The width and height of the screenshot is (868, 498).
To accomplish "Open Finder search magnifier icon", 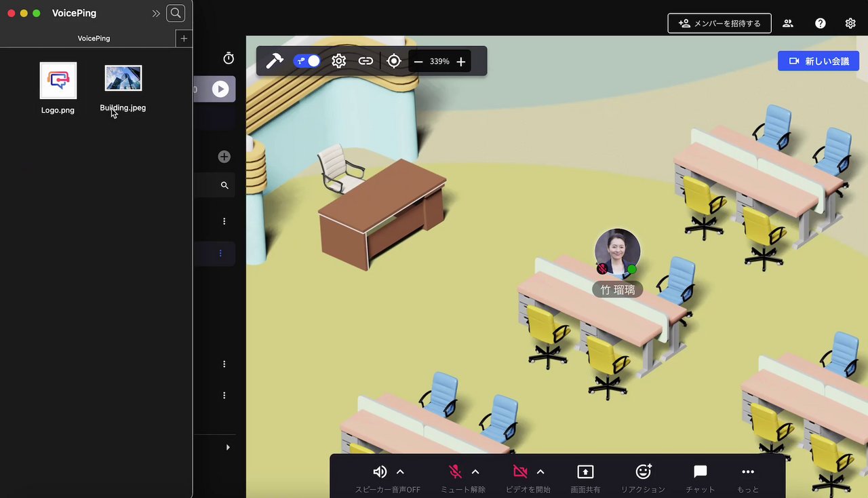I will coord(176,13).
